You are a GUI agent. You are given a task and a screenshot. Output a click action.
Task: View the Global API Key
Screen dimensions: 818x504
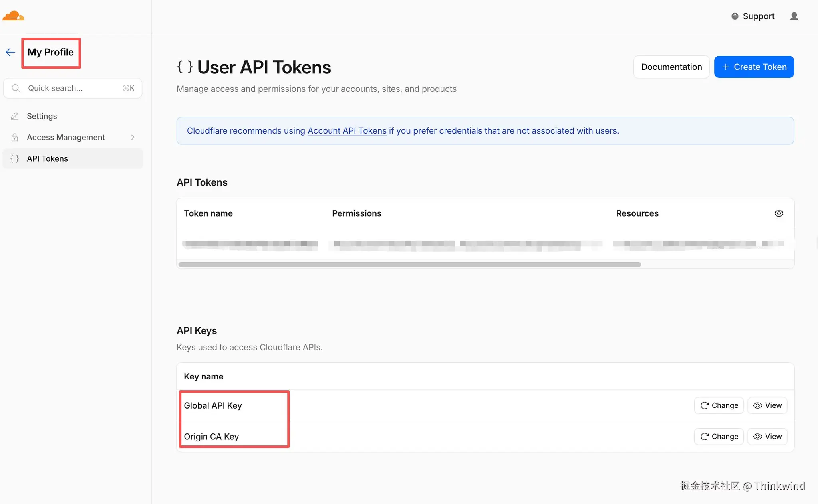coord(767,405)
